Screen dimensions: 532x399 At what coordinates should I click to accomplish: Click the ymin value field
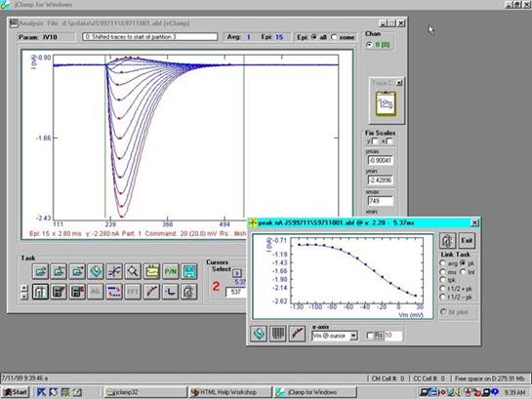[x=381, y=180]
